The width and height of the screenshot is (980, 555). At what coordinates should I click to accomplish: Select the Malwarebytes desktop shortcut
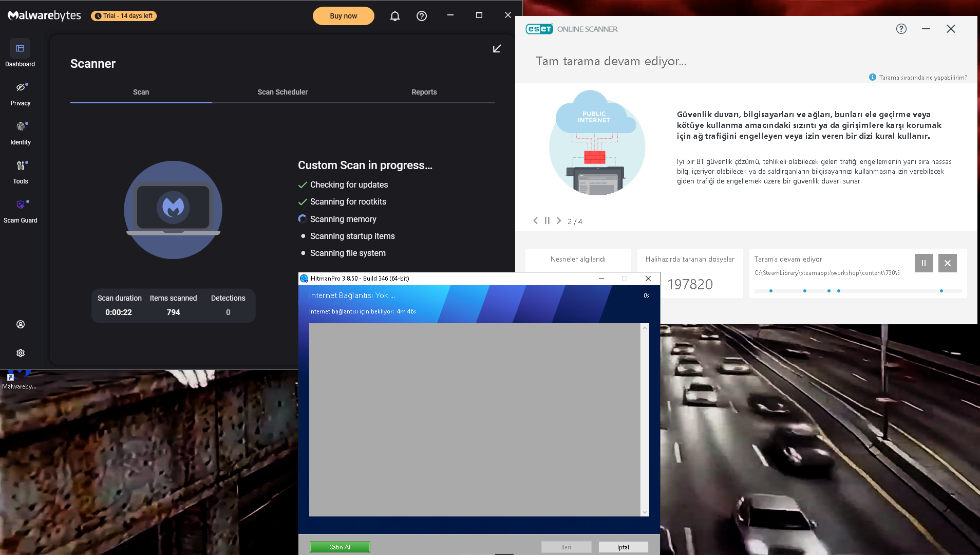pos(18,381)
